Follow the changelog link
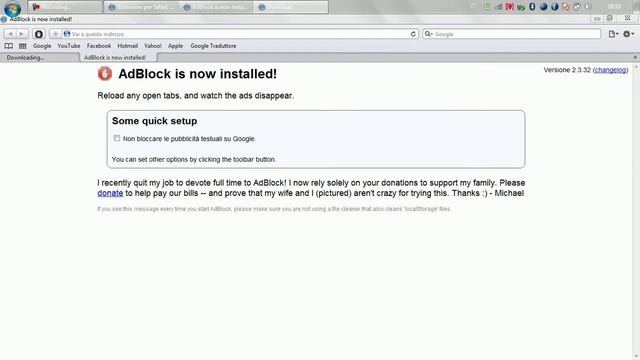 click(611, 70)
